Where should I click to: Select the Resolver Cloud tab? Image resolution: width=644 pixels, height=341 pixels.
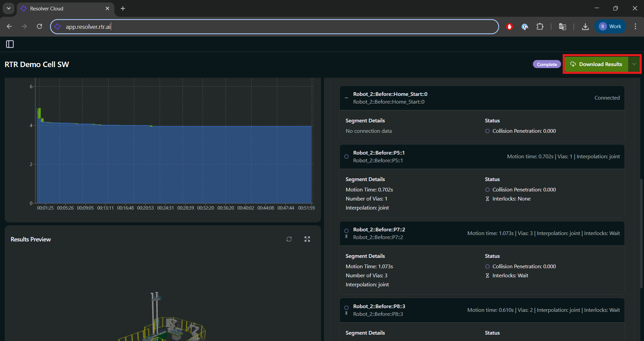tap(65, 9)
